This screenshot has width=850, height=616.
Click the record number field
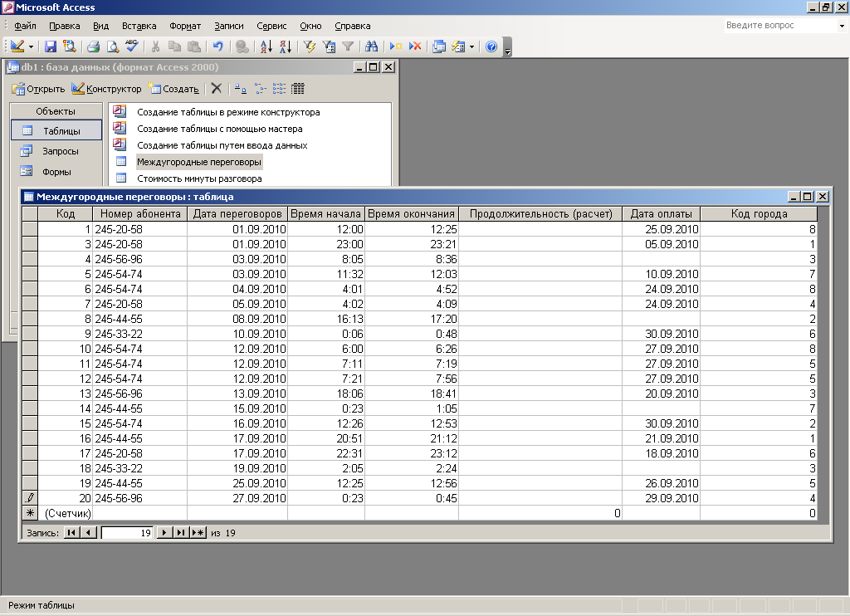[x=127, y=533]
